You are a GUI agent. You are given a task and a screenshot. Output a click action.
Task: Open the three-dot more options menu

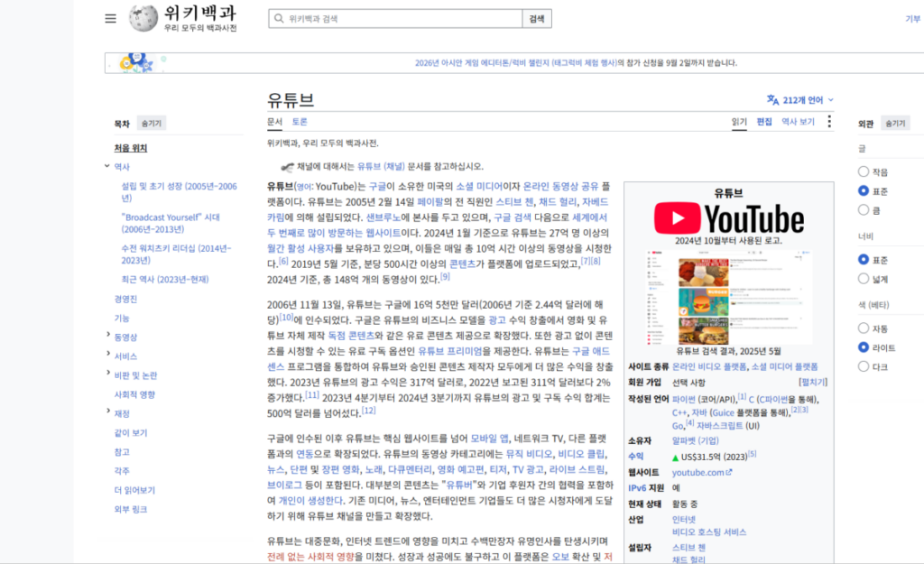pos(829,122)
